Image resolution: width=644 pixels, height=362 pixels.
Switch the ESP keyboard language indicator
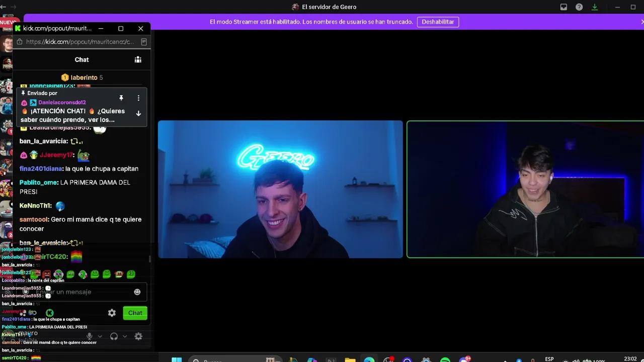[549, 359]
